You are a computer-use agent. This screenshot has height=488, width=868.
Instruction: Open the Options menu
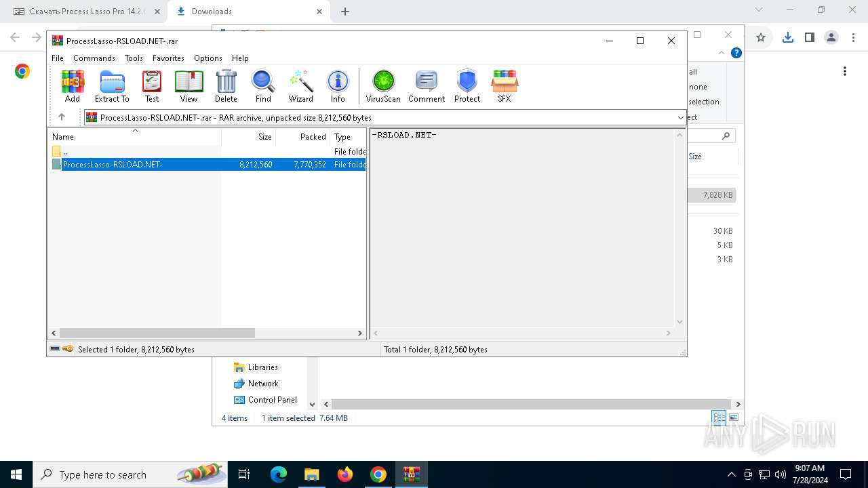click(208, 58)
